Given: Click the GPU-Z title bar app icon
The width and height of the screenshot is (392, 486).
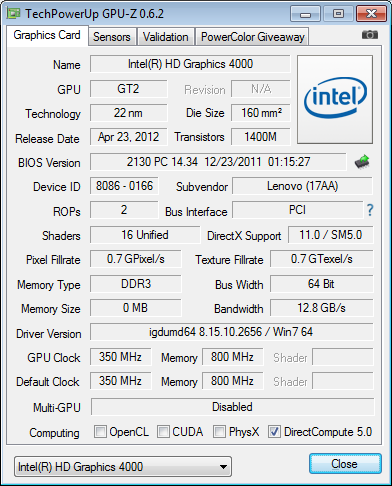Looking at the screenshot, I should 14,14.
